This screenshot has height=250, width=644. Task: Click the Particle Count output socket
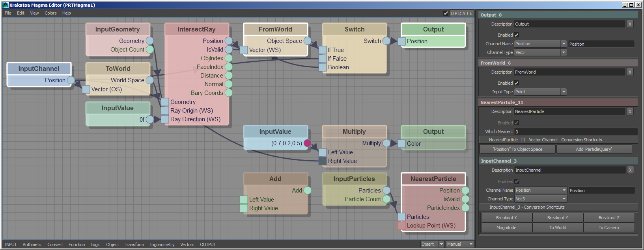click(386, 199)
